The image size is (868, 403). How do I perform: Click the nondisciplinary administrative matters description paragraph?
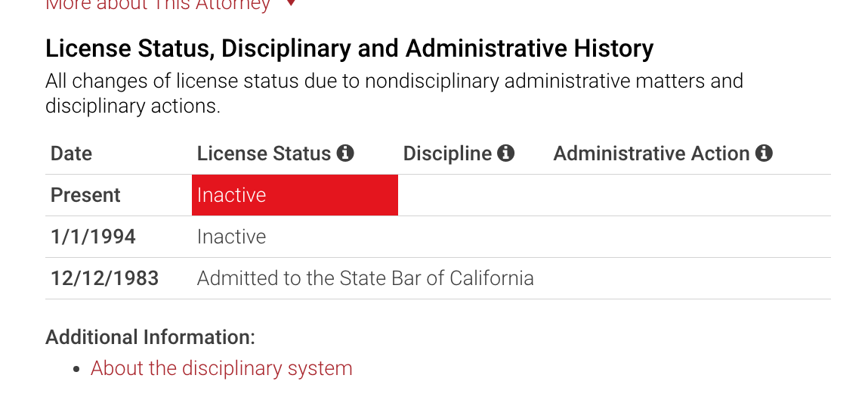[394, 93]
